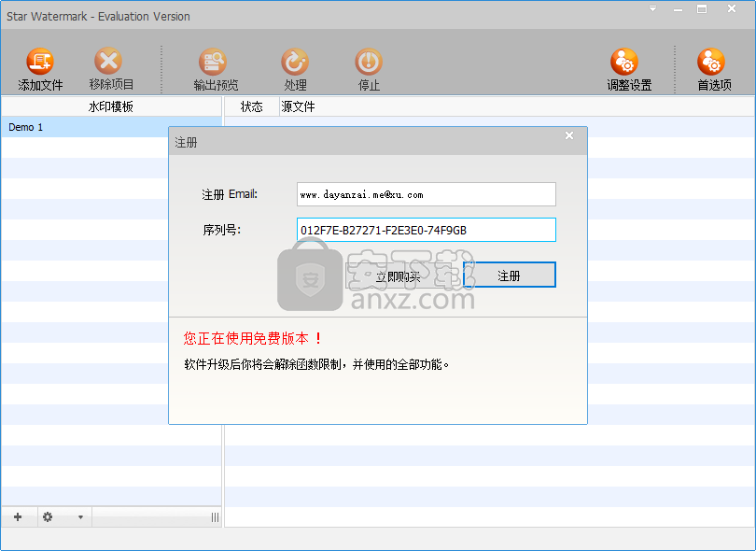Focus the 序列号 serial number field
The height and width of the screenshot is (551, 756).
(427, 230)
